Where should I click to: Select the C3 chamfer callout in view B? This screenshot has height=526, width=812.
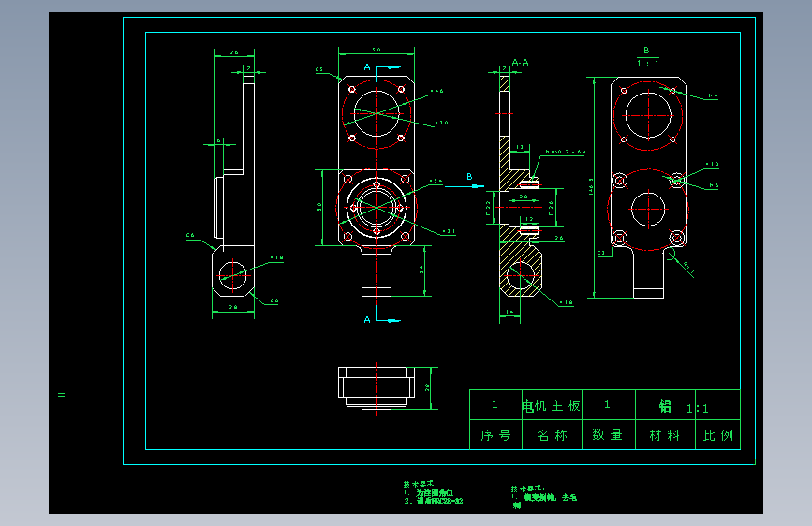coord(600,253)
